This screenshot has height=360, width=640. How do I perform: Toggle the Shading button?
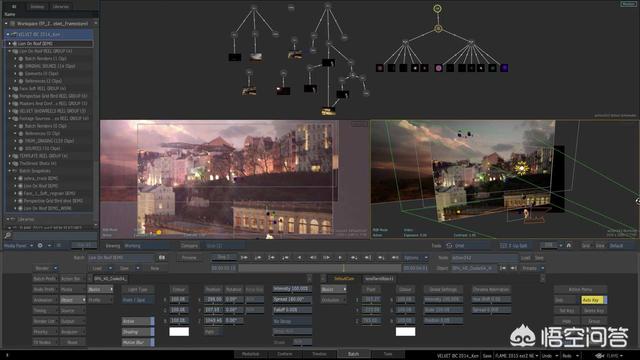[x=138, y=332]
